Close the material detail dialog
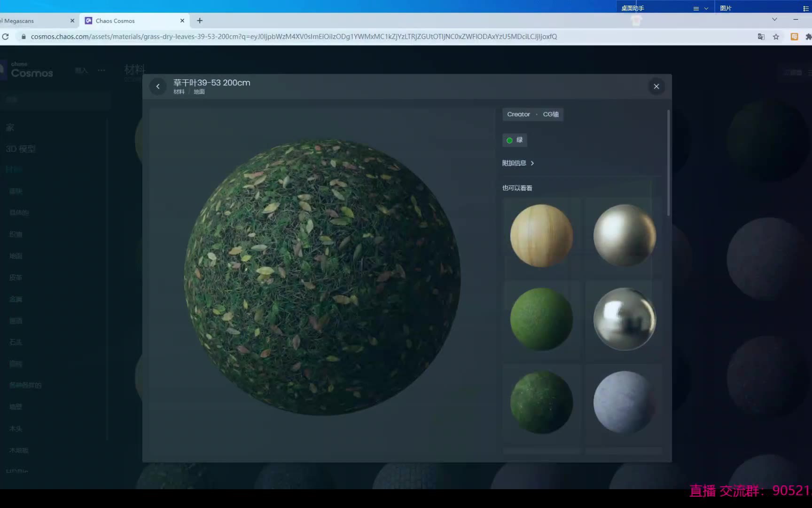This screenshot has width=812, height=508. coord(656,87)
